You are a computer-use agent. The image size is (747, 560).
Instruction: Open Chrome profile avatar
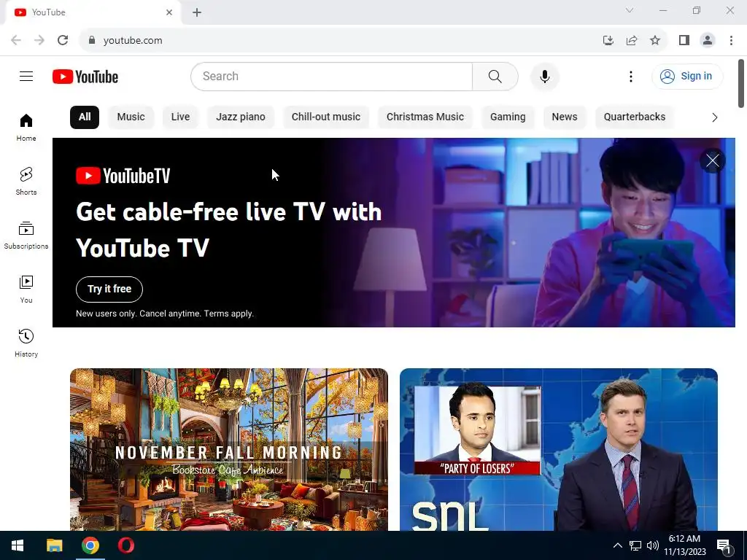(708, 41)
